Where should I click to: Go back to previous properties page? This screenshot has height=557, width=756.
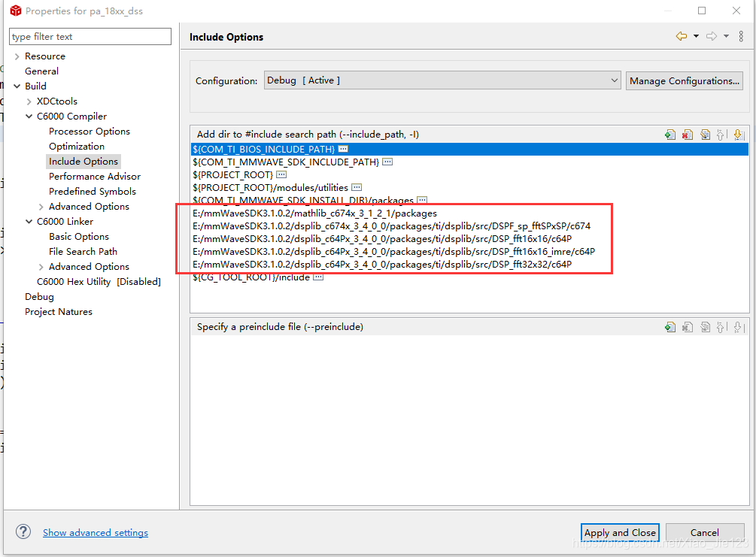pos(682,36)
